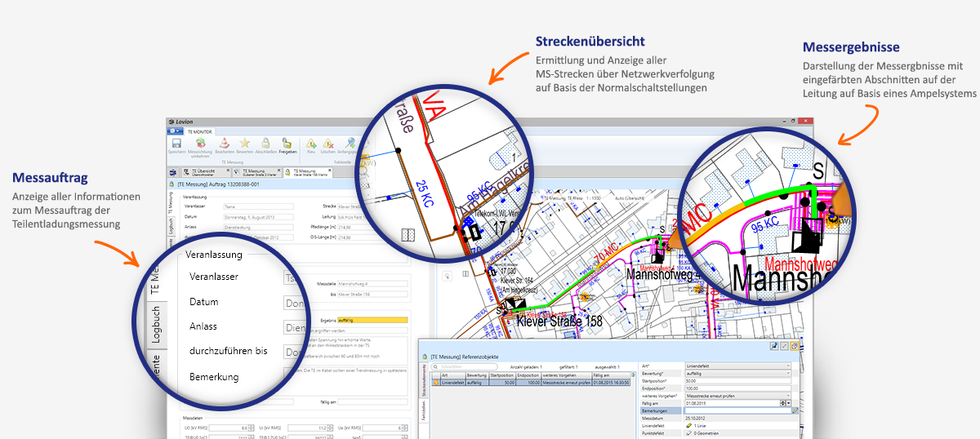Click the Bearbeiten traffic cone icon

[x=223, y=144]
